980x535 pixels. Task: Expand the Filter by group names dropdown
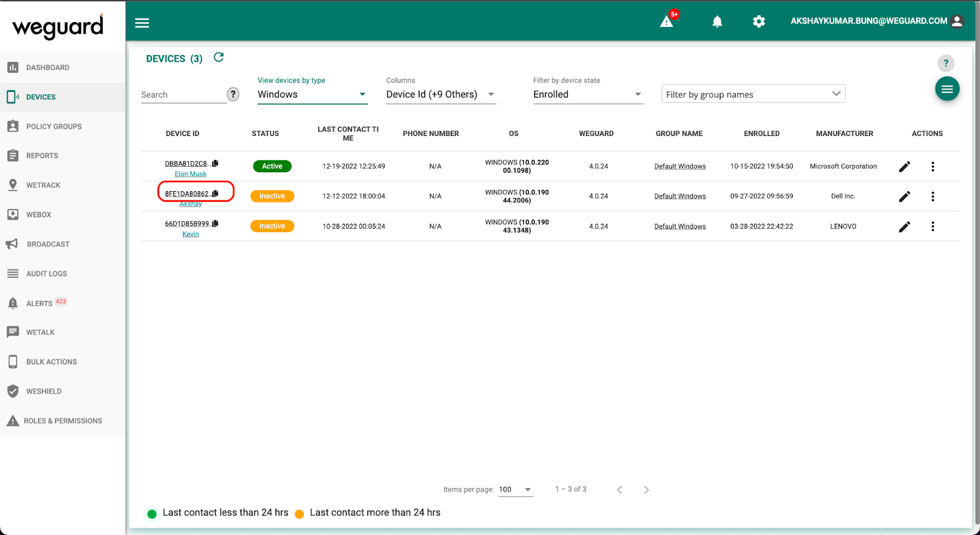point(753,94)
